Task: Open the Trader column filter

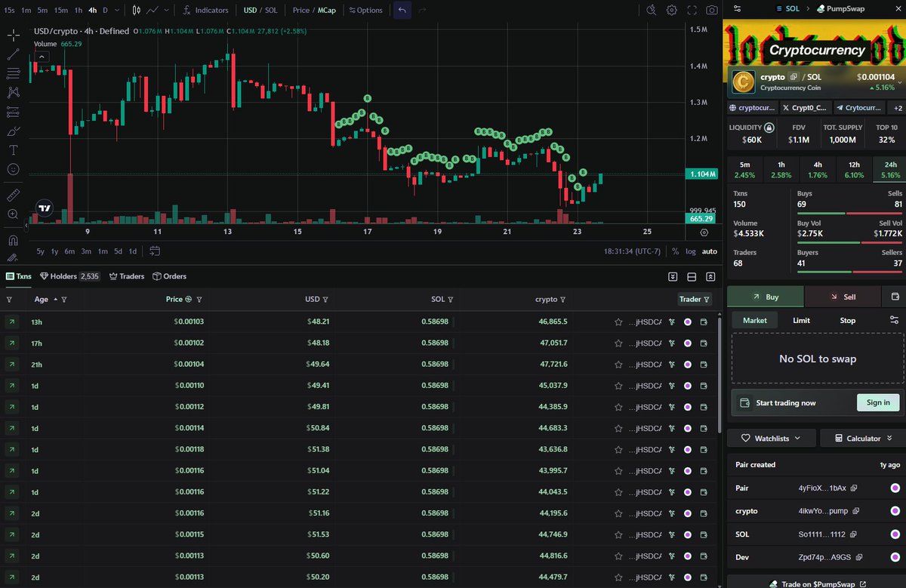Action: pyautogui.click(x=707, y=300)
